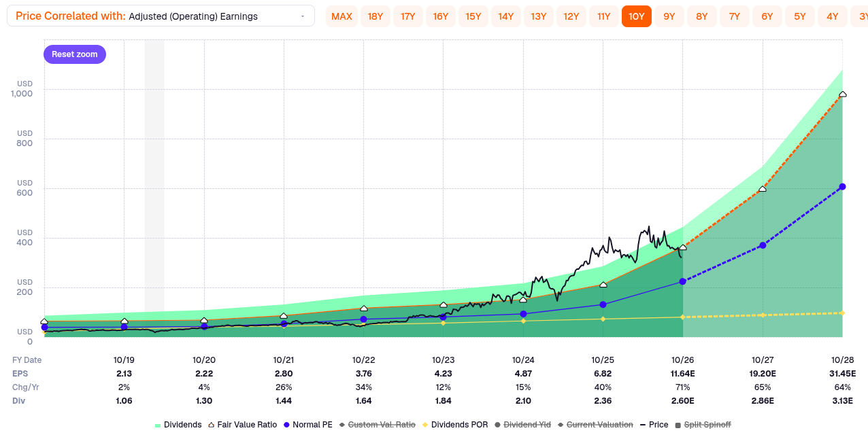Click the dividend value 1.06
Screen dimensions: 868x437
[x=124, y=400]
